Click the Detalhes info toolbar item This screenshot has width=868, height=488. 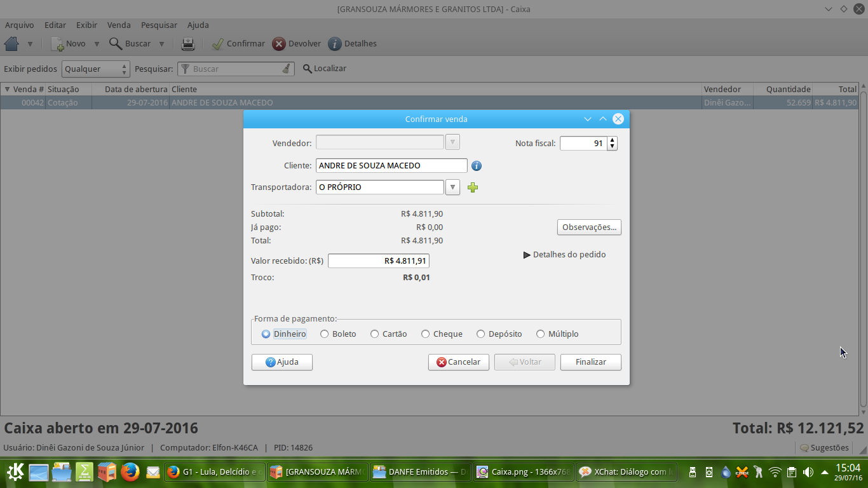352,44
